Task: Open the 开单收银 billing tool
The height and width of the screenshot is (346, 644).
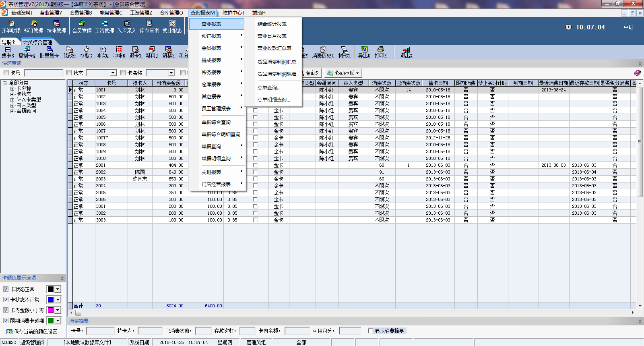Action: click(x=11, y=27)
